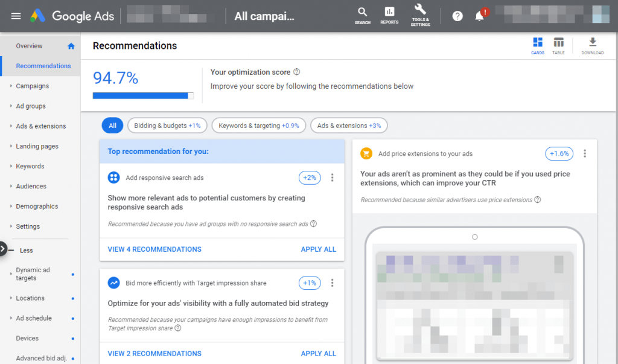
Task: Open Tools & Settings wrench
Action: pyautogui.click(x=420, y=16)
